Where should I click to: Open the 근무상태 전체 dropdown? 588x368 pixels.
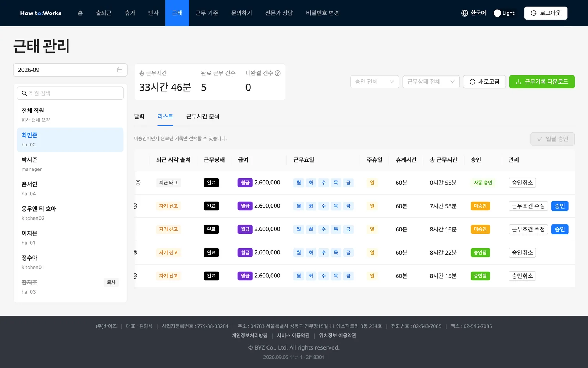pyautogui.click(x=431, y=82)
